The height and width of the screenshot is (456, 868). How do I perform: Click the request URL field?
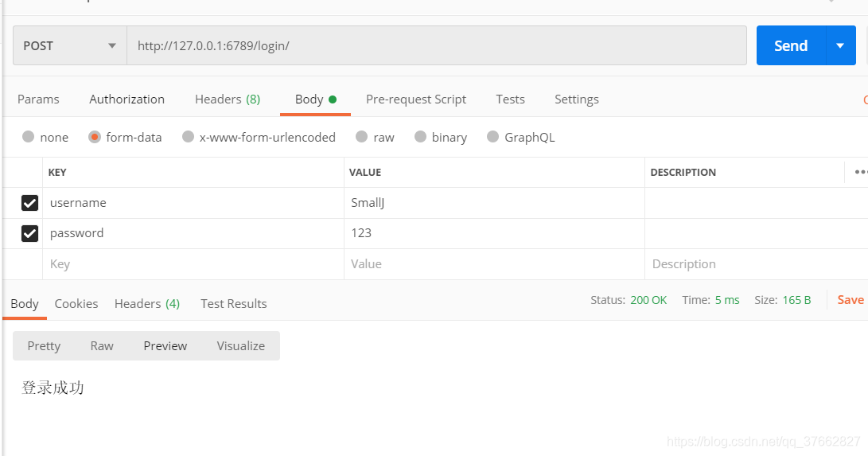[x=437, y=45]
